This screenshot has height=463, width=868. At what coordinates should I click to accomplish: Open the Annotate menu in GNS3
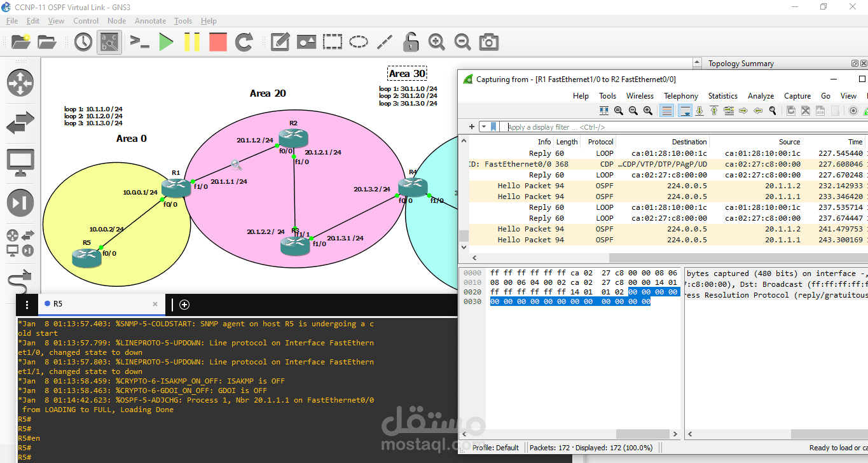[x=150, y=21]
